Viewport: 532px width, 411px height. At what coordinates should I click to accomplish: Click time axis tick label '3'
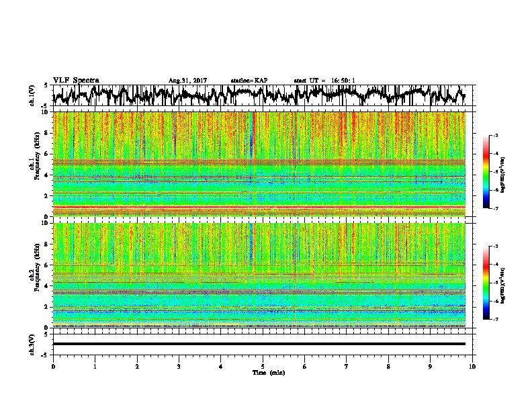pyautogui.click(x=179, y=367)
